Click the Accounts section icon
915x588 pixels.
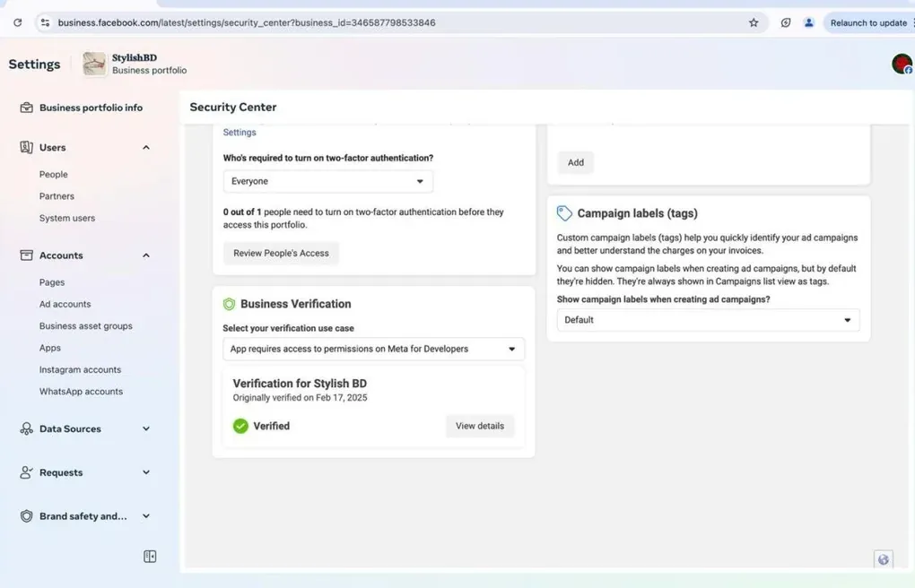coord(26,255)
